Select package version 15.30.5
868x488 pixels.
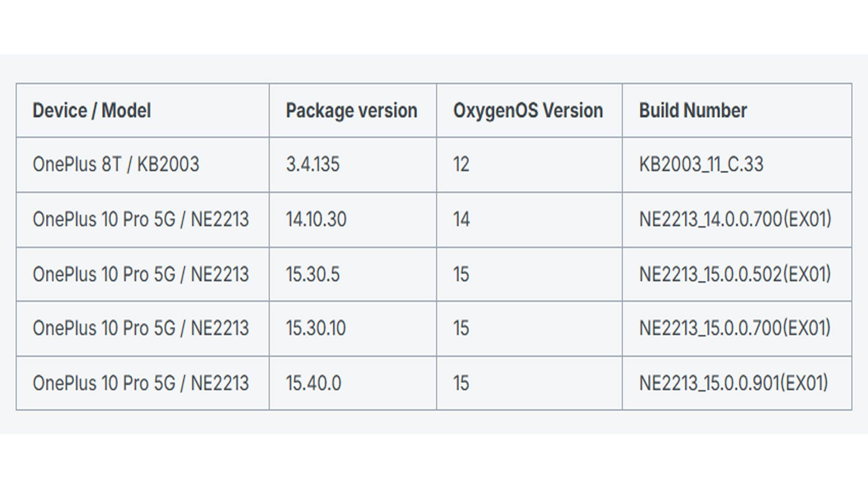(x=313, y=274)
